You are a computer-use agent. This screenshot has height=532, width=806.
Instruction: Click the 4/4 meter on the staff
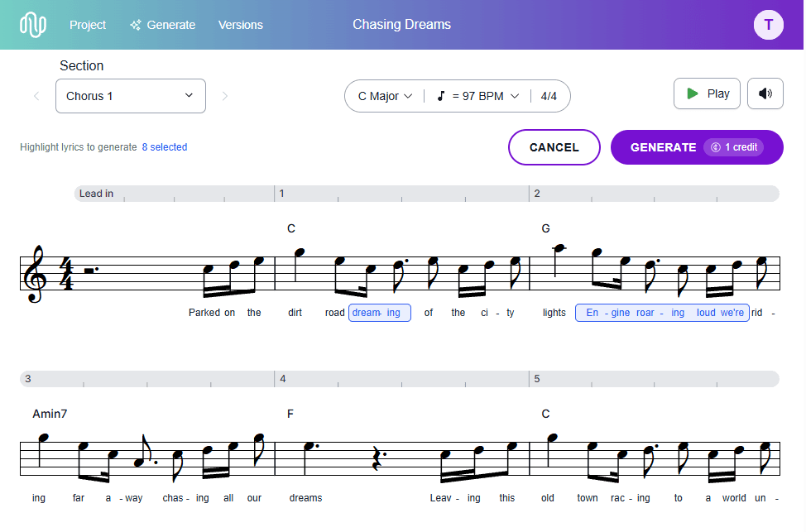click(67, 274)
